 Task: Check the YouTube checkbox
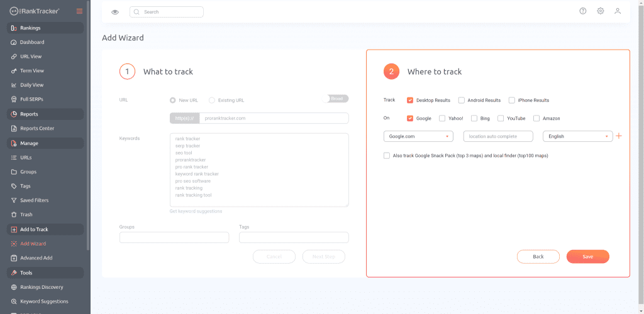coord(501,119)
